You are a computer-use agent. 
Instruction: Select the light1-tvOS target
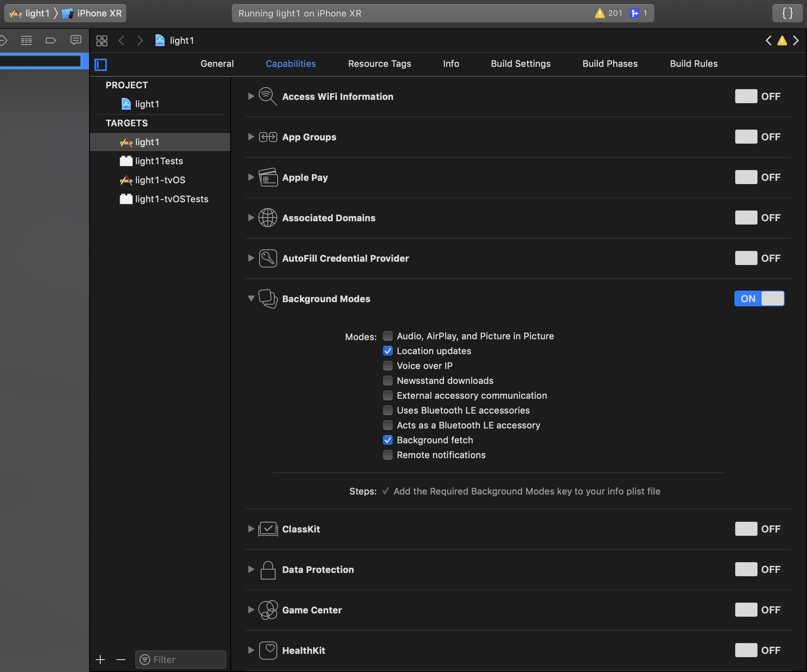160,180
